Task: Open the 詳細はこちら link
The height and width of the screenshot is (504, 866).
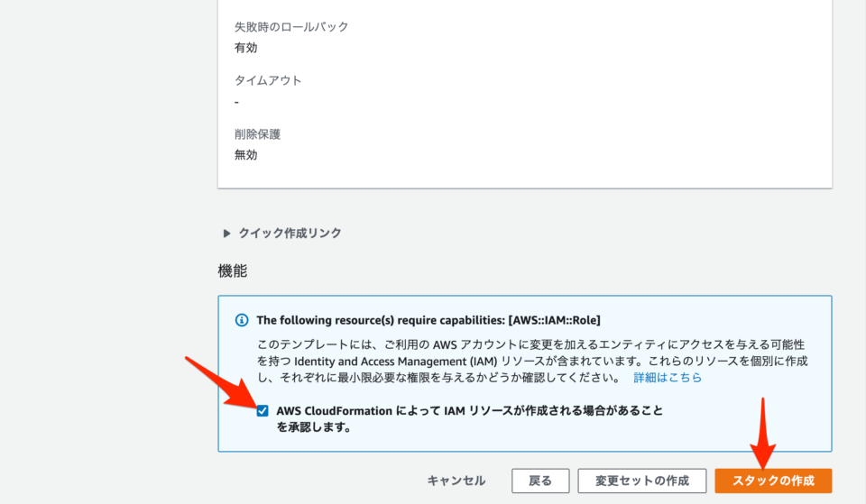Action: [667, 378]
